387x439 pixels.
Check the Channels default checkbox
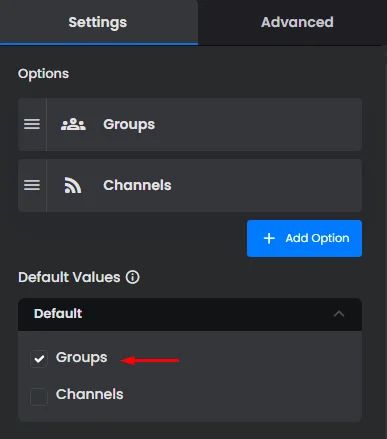(39, 396)
